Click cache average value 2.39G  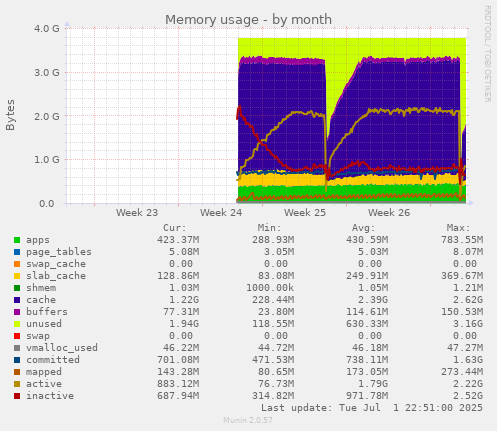point(373,300)
